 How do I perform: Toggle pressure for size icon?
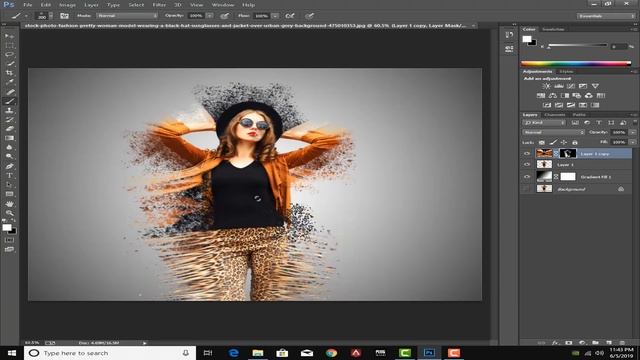(310, 16)
